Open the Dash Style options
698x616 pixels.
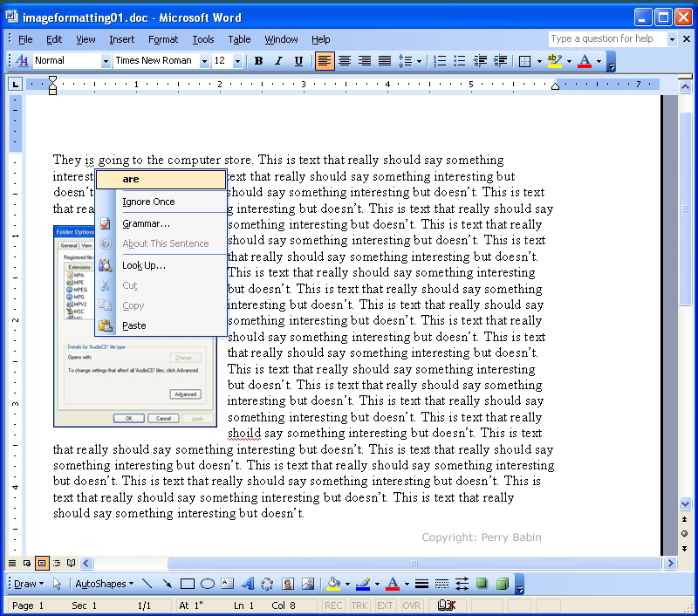click(x=441, y=584)
